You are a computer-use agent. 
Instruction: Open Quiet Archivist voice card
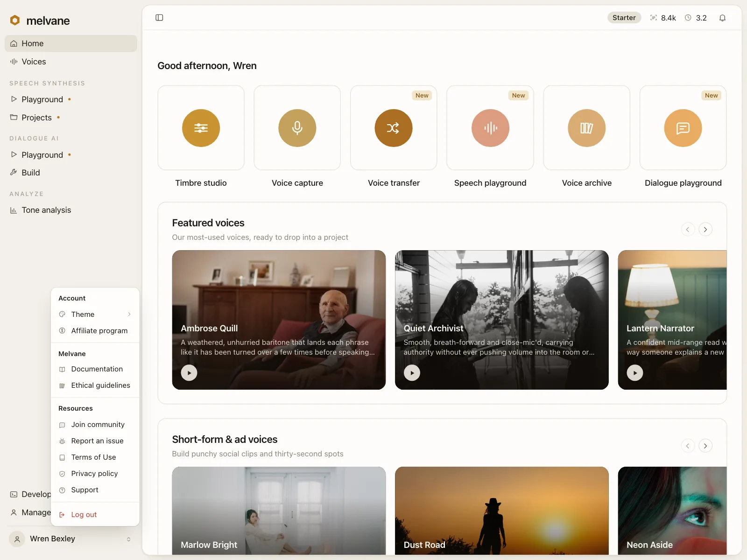tap(502, 320)
